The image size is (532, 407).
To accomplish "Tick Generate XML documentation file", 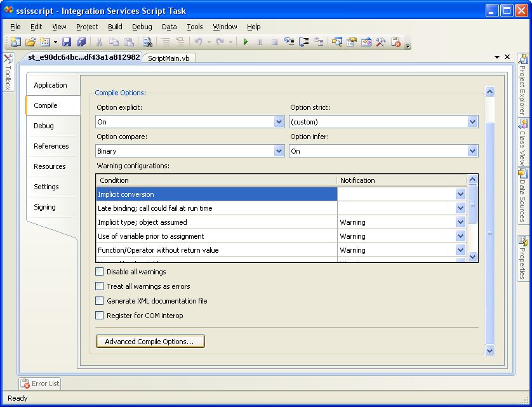I will coord(99,301).
